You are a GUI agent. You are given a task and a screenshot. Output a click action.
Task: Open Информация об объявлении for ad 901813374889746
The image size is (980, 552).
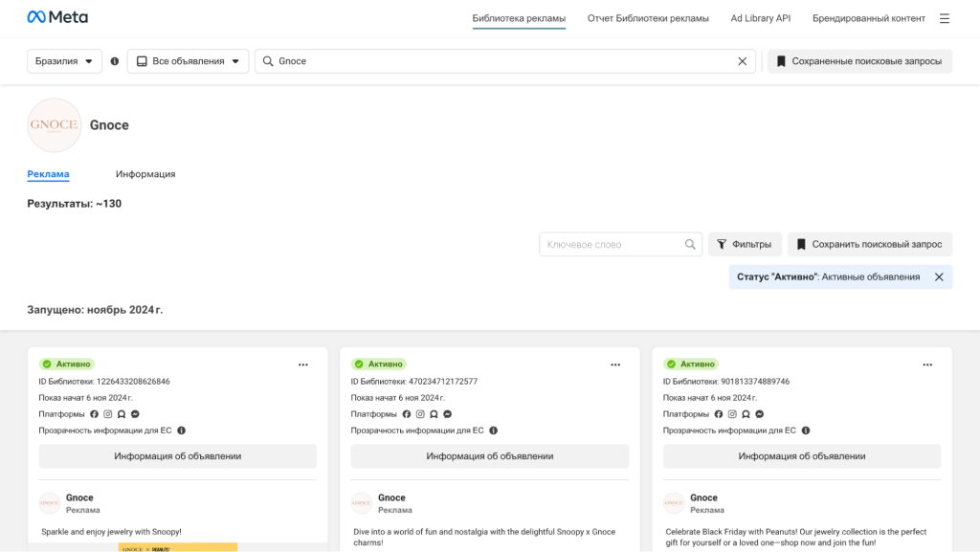coord(802,456)
